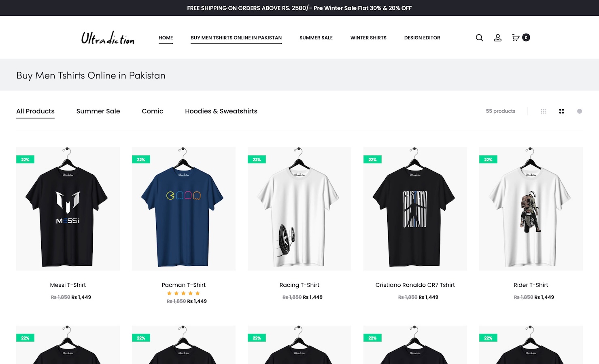Open BUY MEN TSHIRTS ONLINE IN PAKISTAN menu
599x364 pixels.
[236, 38]
